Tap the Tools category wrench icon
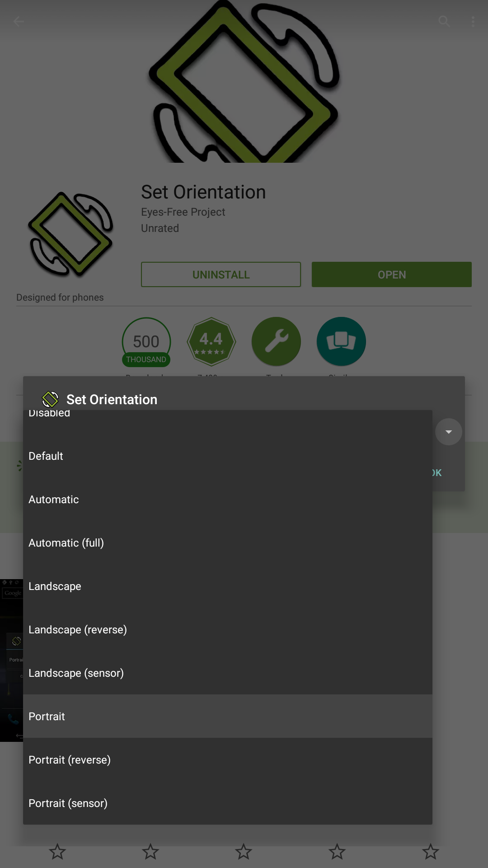This screenshot has height=868, width=488. coord(276,342)
